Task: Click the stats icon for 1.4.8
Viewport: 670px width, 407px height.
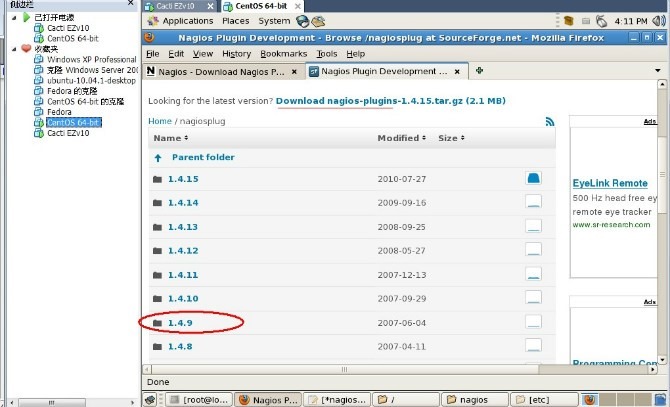Action: point(533,345)
